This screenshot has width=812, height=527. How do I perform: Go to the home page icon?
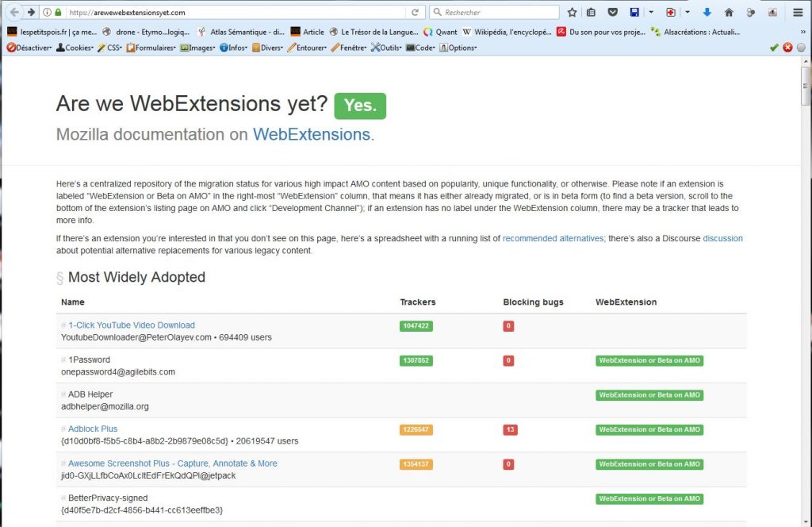click(729, 13)
